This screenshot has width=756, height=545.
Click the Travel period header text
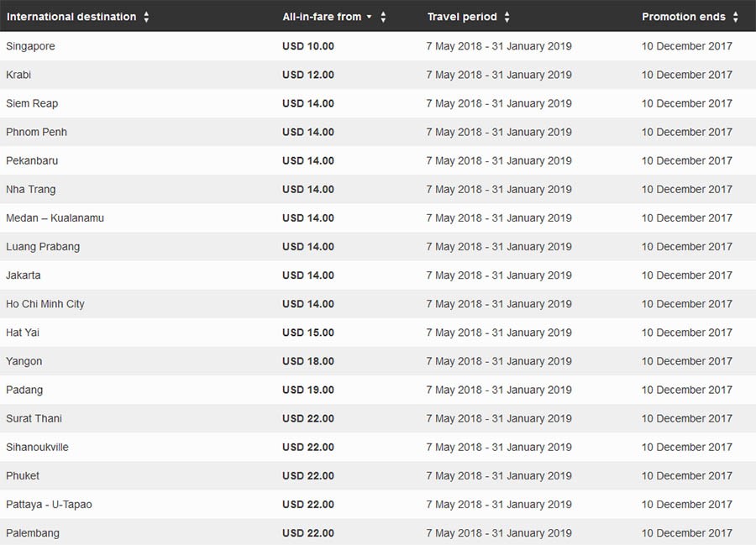462,17
